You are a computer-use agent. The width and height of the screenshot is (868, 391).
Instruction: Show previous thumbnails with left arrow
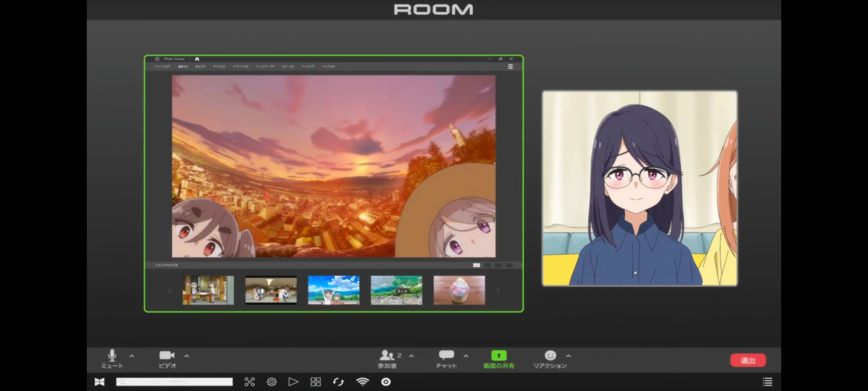170,291
